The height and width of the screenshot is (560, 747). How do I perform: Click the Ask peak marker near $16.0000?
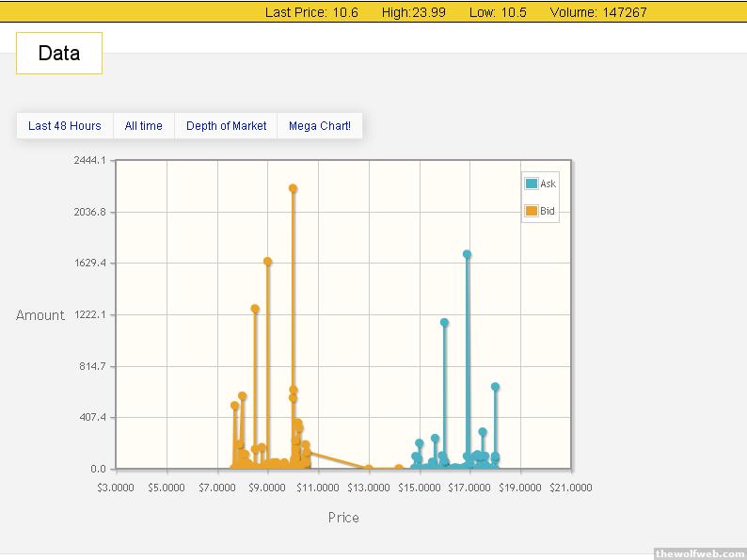point(444,322)
